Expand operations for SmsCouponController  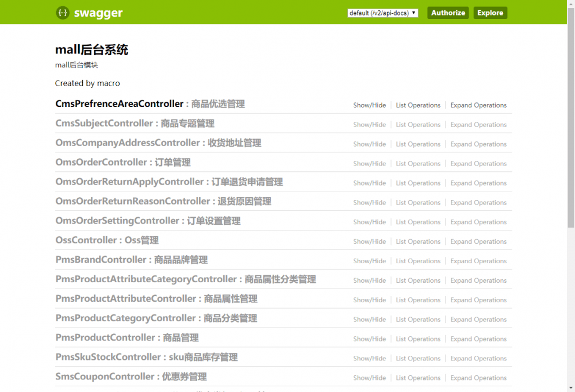[x=478, y=378]
